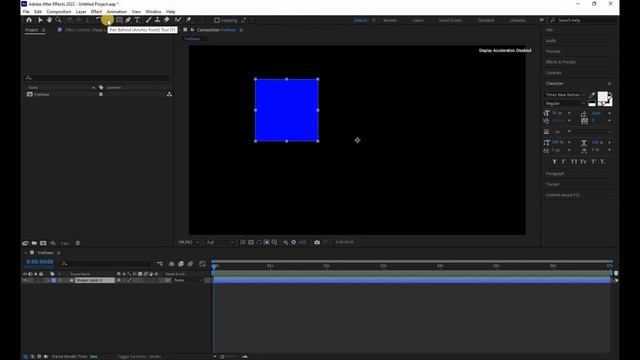
Task: Click the timeline Graph Editor icon
Action: [202, 264]
